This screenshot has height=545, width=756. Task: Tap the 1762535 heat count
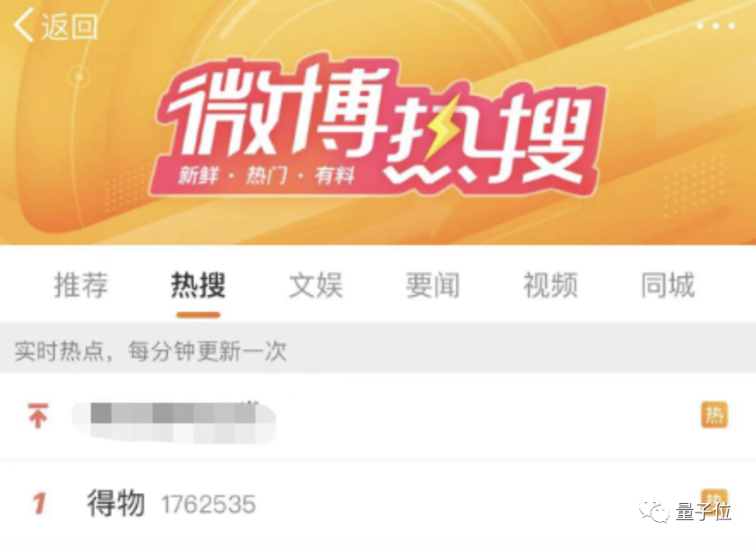208,505
